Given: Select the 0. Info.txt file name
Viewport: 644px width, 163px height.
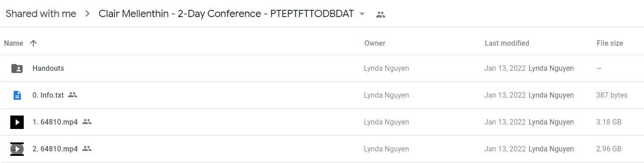Looking at the screenshot, I should 48,95.
